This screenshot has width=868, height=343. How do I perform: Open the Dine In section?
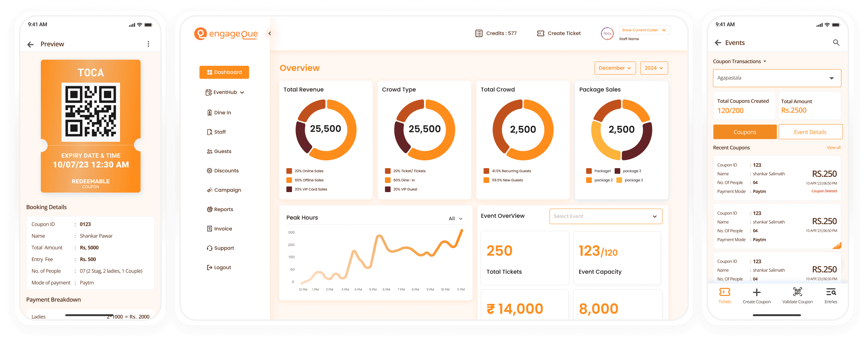point(219,113)
